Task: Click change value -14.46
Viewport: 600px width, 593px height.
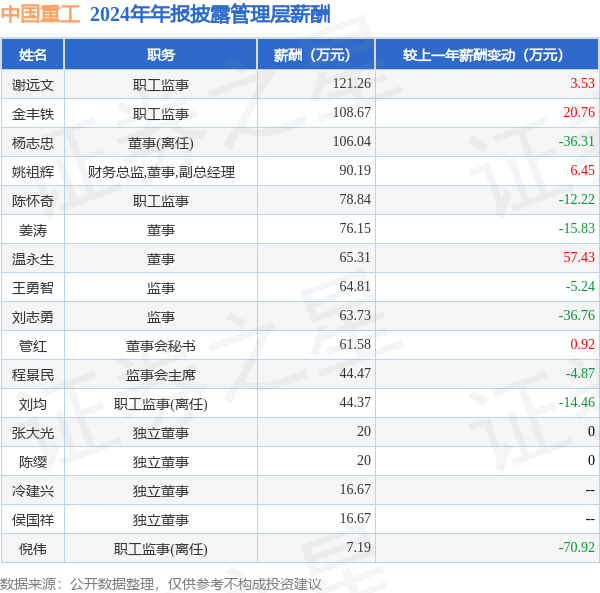Action: tap(577, 402)
